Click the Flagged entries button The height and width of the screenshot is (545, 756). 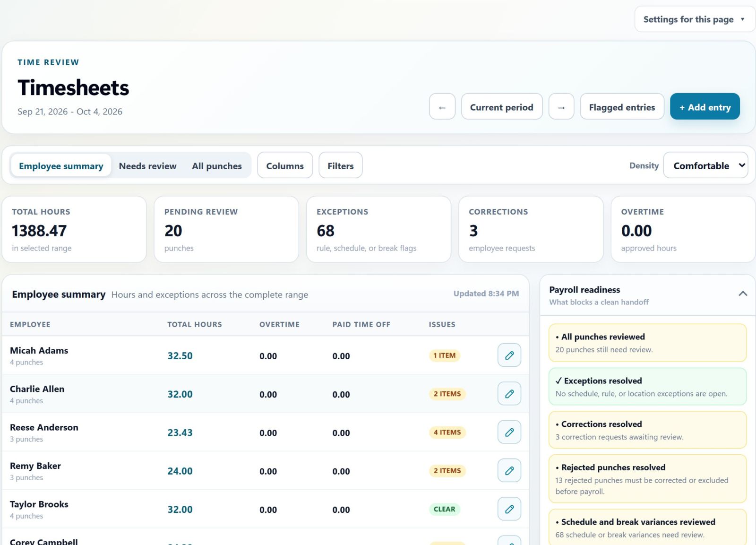[x=622, y=107]
